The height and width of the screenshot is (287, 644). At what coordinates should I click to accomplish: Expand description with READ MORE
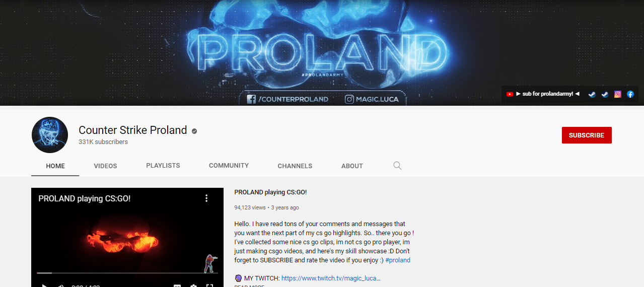click(249, 285)
